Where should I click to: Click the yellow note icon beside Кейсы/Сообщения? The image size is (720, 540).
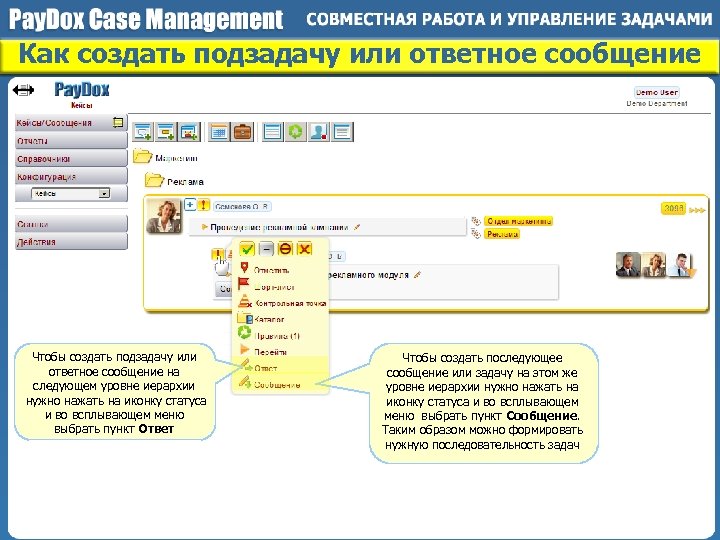(x=118, y=123)
